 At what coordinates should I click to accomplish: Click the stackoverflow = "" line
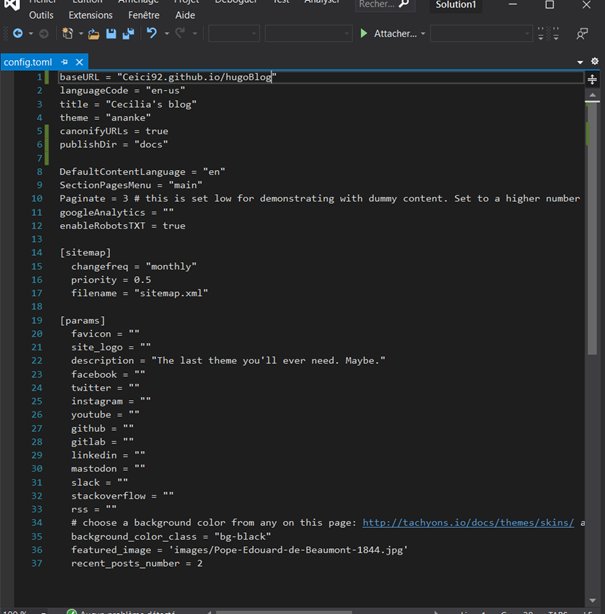point(122,496)
